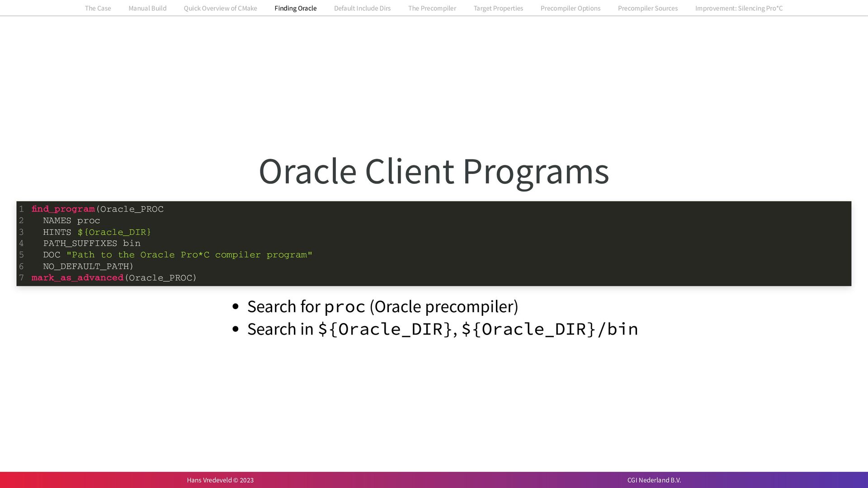The image size is (868, 488).
Task: Open 'The Case' section tab
Action: [x=98, y=8]
